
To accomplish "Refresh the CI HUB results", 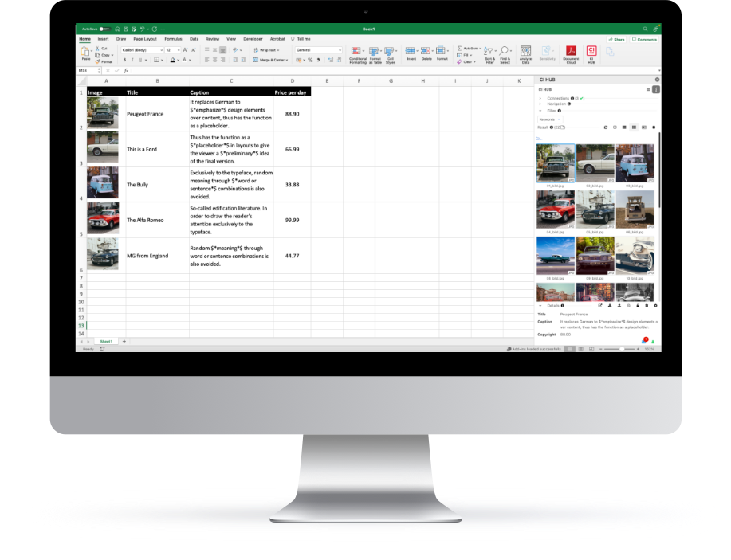I will (606, 127).
